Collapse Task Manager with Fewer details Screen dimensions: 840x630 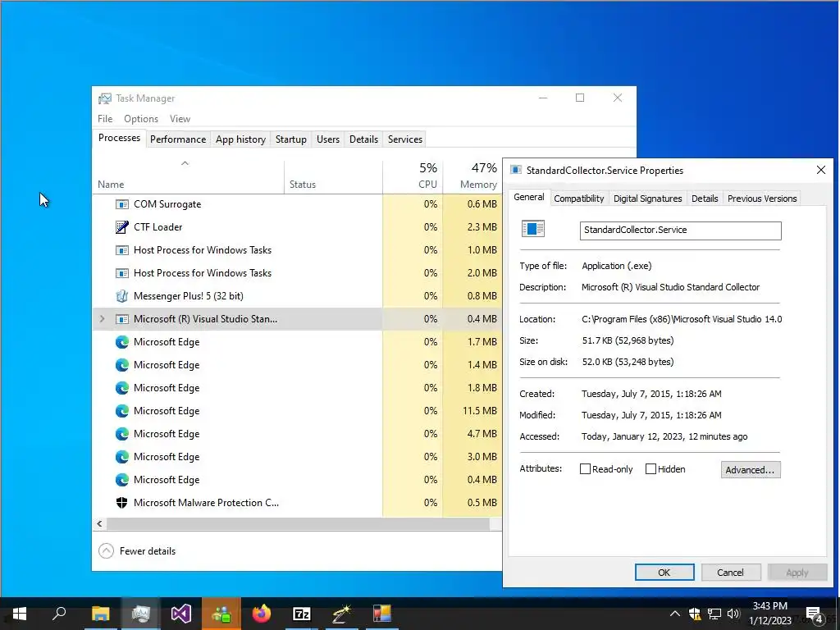pos(138,550)
